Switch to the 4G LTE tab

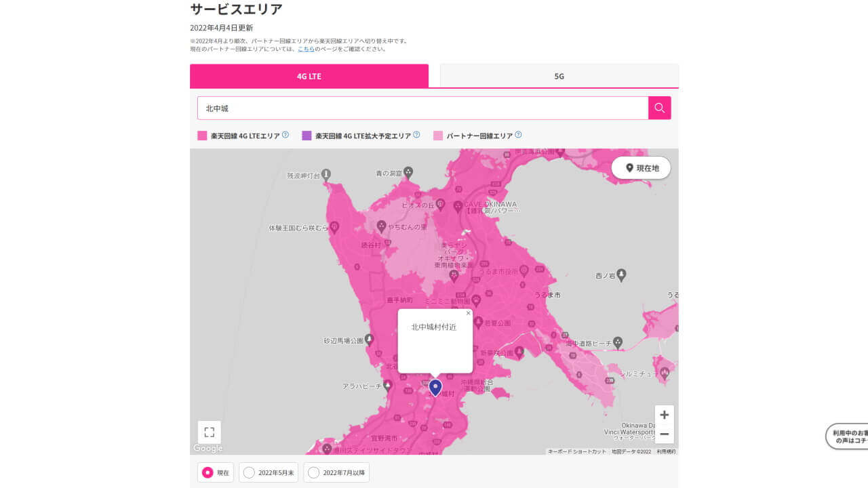pos(309,76)
